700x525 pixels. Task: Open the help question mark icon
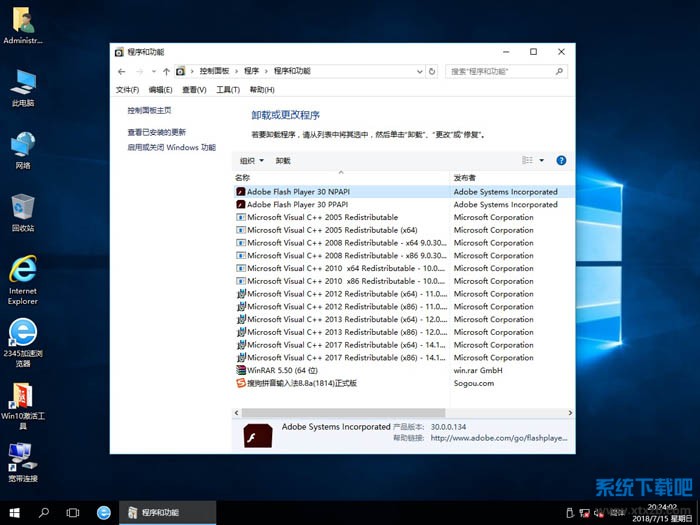(x=561, y=160)
